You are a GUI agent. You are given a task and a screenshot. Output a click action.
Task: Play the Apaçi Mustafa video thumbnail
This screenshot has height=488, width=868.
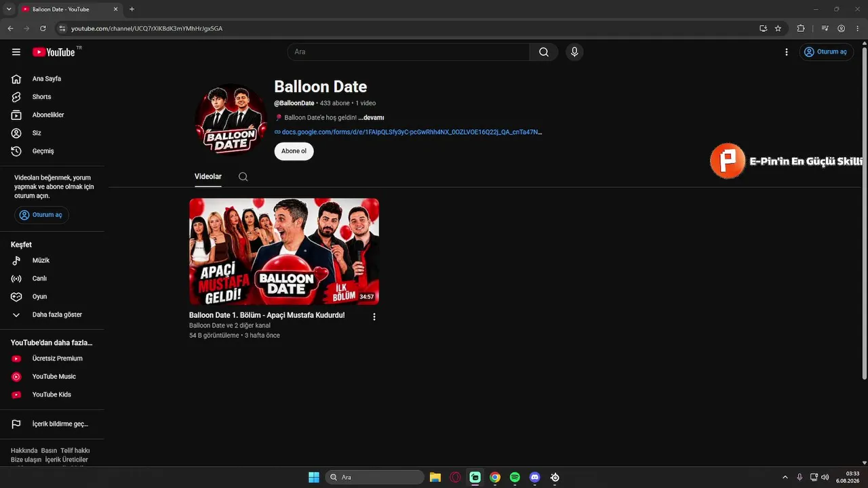pos(284,251)
